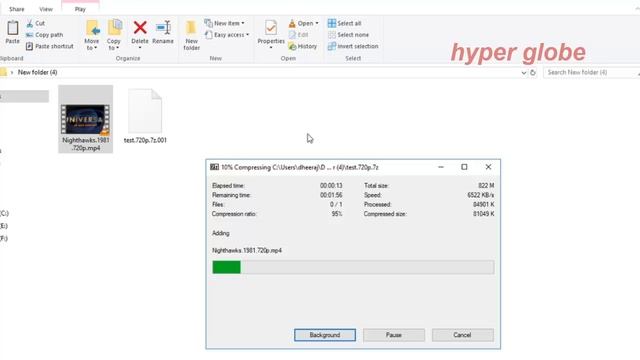Click the New folder icon
The width and height of the screenshot is (640, 360).
(191, 28)
